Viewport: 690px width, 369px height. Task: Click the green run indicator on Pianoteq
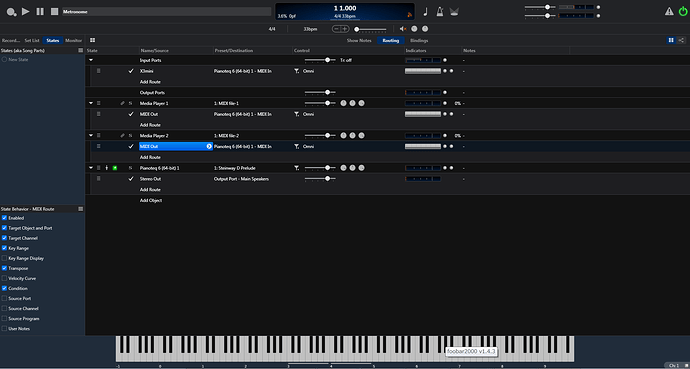pyautogui.click(x=115, y=168)
